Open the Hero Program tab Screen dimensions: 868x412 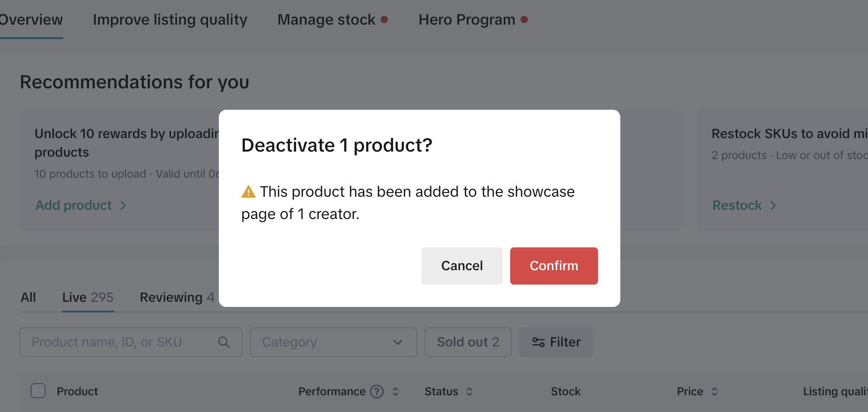pyautogui.click(x=467, y=20)
